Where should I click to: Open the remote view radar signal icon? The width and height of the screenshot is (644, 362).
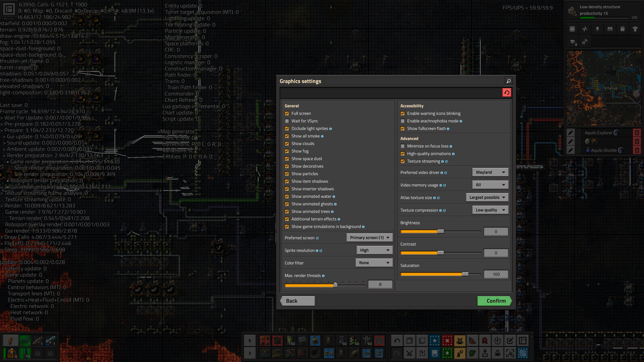point(585,42)
